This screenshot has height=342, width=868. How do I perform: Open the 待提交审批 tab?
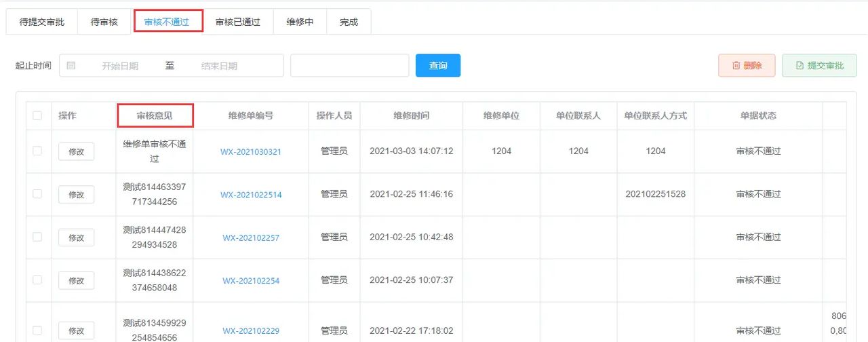point(42,22)
